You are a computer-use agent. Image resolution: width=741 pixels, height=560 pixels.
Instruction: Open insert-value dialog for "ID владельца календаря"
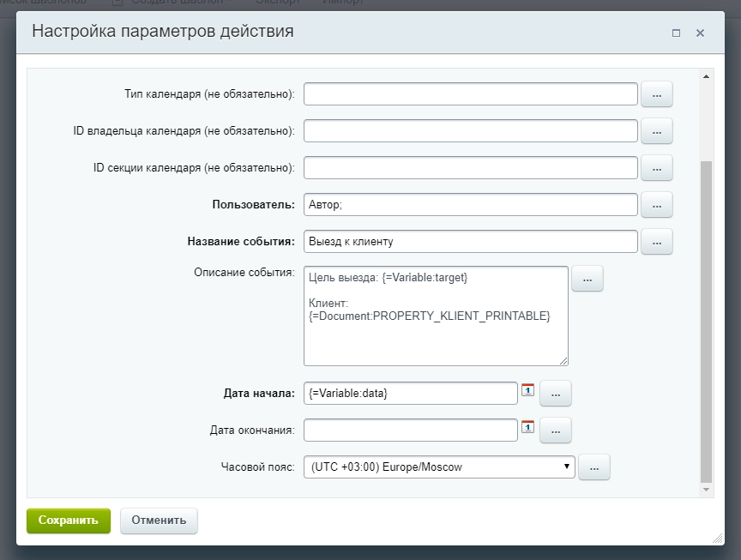point(657,131)
